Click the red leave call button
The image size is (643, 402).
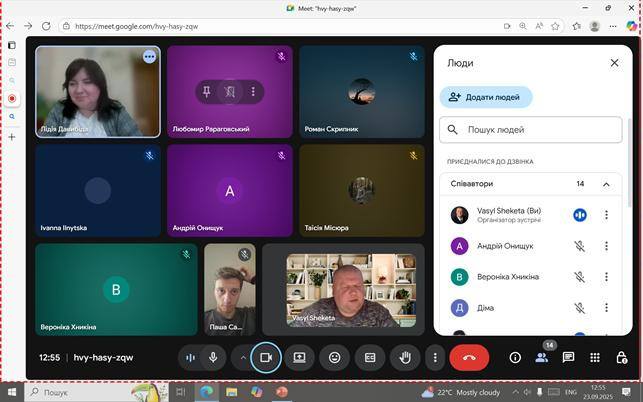[x=469, y=357]
